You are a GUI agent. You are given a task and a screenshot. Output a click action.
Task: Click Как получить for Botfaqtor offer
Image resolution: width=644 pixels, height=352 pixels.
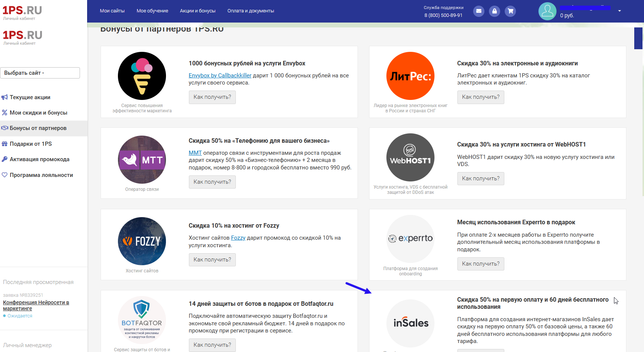point(212,345)
